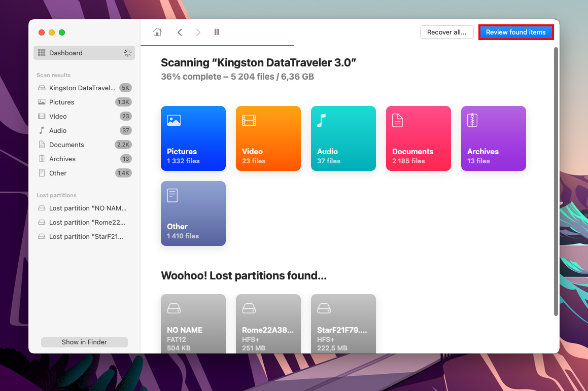Open the Documents category tile
Image resolution: width=588 pixels, height=391 pixels.
(418, 138)
